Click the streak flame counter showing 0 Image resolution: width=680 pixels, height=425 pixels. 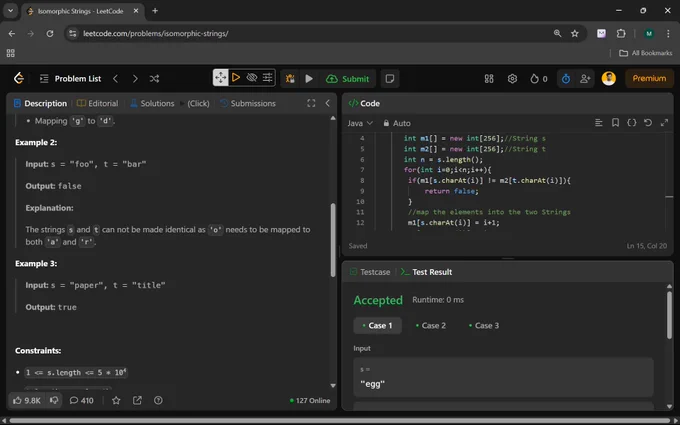click(x=539, y=78)
